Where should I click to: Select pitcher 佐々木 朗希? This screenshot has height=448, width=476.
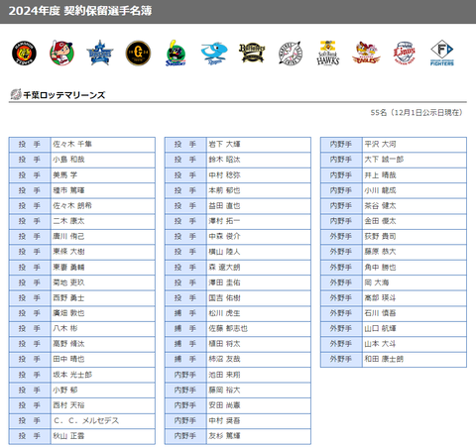tap(72, 206)
